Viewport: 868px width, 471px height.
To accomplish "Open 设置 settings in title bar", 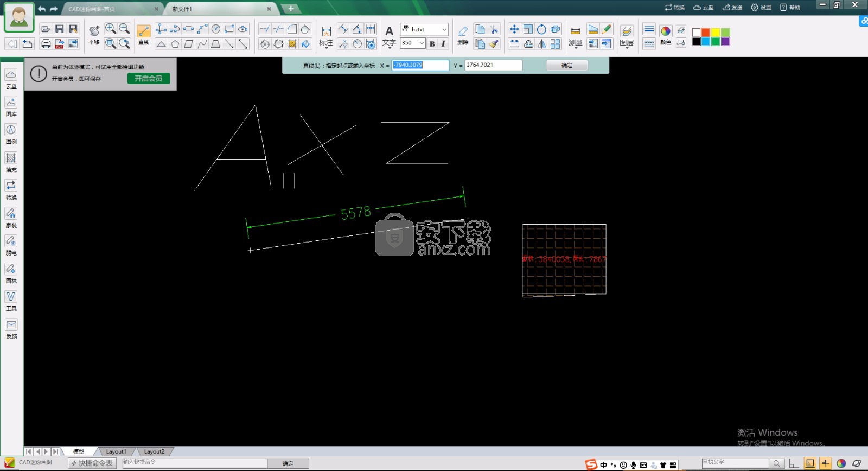I will pyautogui.click(x=761, y=8).
